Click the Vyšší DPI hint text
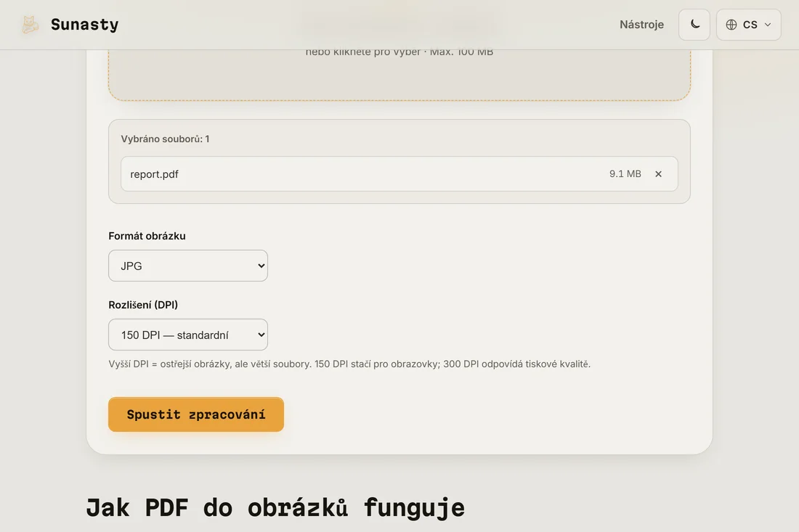This screenshot has width=799, height=532. (349, 364)
